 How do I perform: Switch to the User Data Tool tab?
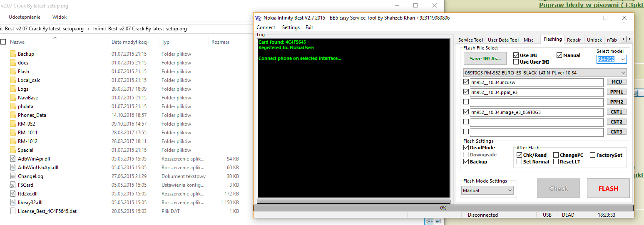[x=503, y=40]
